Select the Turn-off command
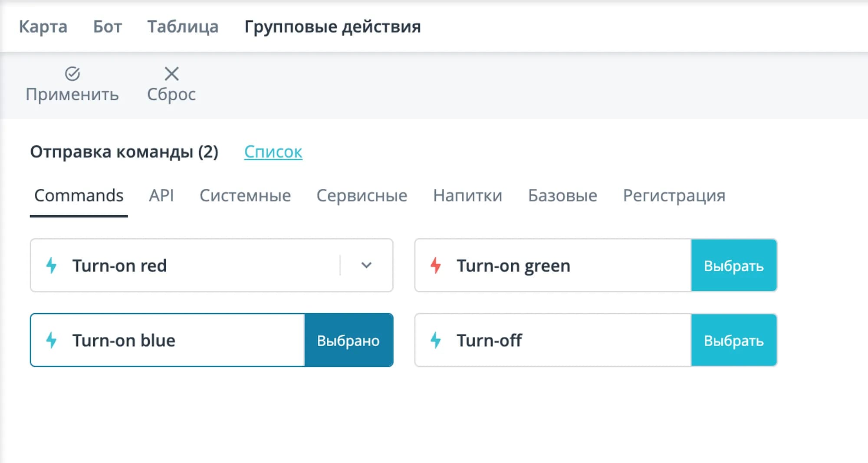 [733, 340]
